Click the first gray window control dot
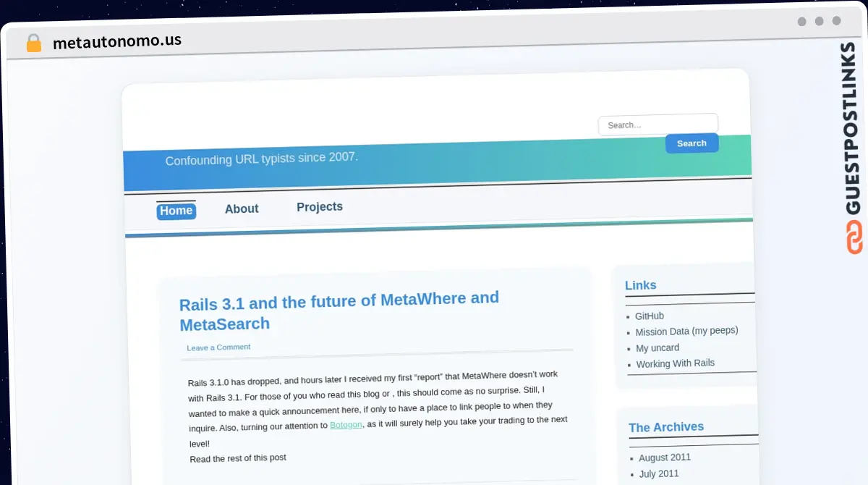The height and width of the screenshot is (485, 868). tap(801, 22)
